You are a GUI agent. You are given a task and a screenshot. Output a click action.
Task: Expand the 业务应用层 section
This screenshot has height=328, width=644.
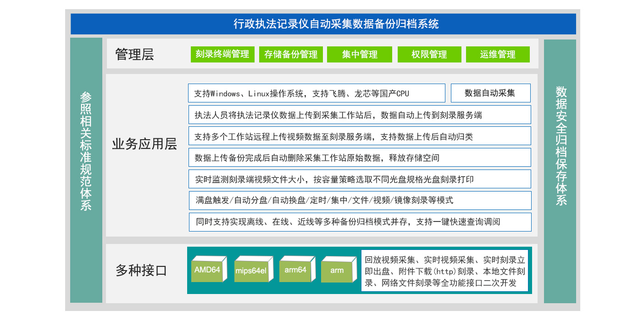pos(144,143)
